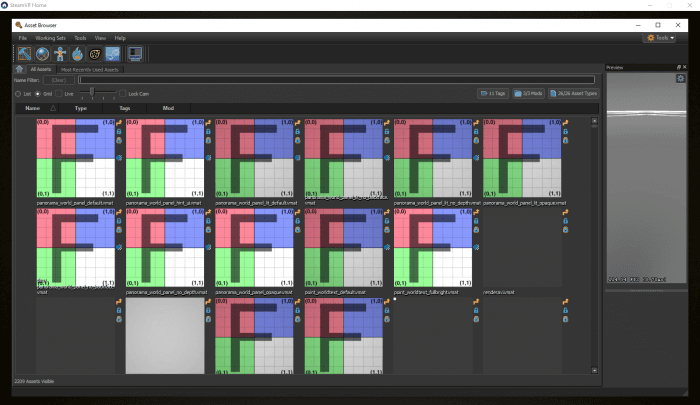The image size is (700, 405).
Task: Select the plain gray texture thumbnail
Action: (165, 336)
